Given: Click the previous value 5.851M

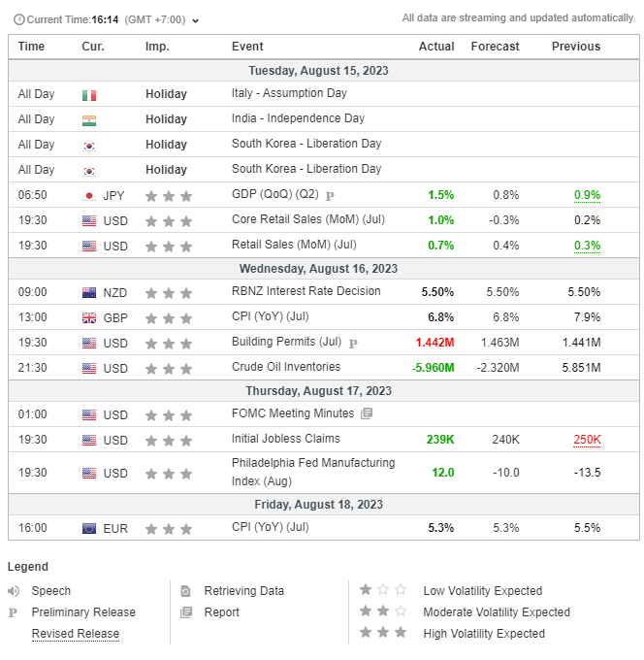Looking at the screenshot, I should click(x=581, y=368).
